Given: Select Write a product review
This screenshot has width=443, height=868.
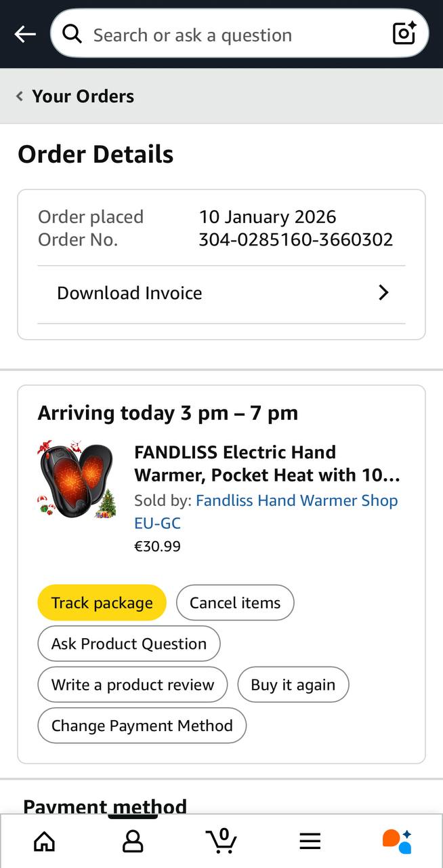Looking at the screenshot, I should click(133, 685).
